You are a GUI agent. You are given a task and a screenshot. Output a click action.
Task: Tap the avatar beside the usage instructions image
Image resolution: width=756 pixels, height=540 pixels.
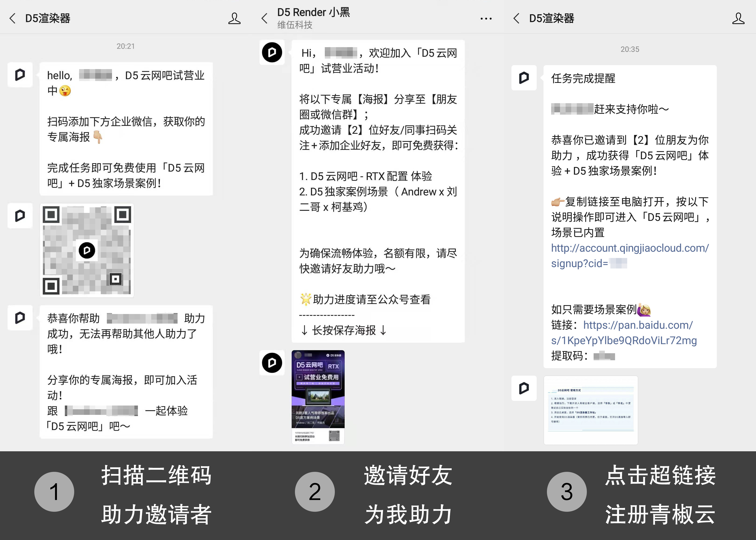pyautogui.click(x=524, y=388)
